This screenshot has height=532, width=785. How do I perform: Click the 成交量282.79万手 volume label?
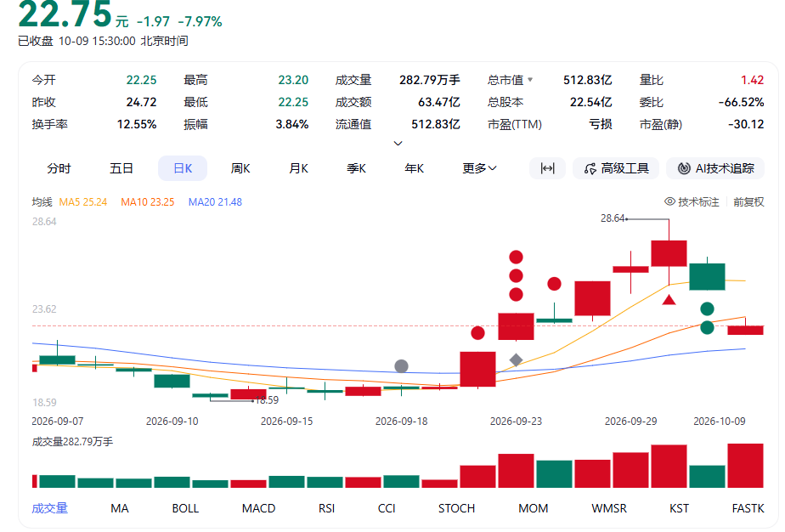[72, 441]
